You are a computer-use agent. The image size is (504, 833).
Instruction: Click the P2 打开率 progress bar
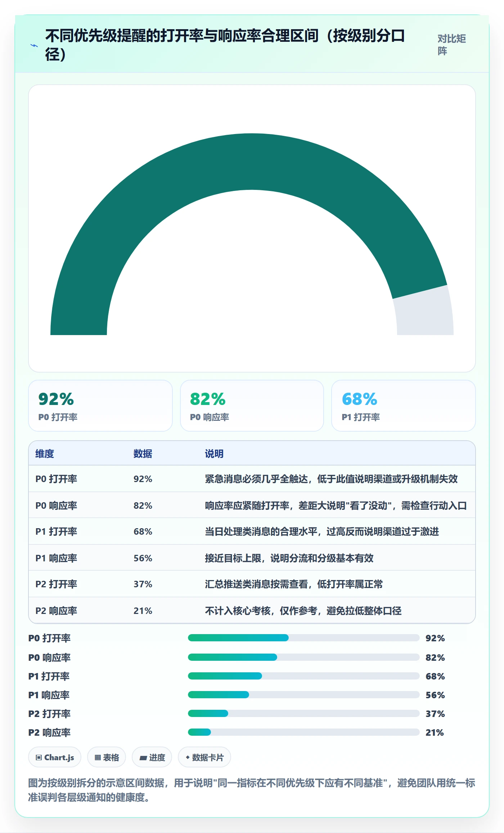(x=303, y=713)
